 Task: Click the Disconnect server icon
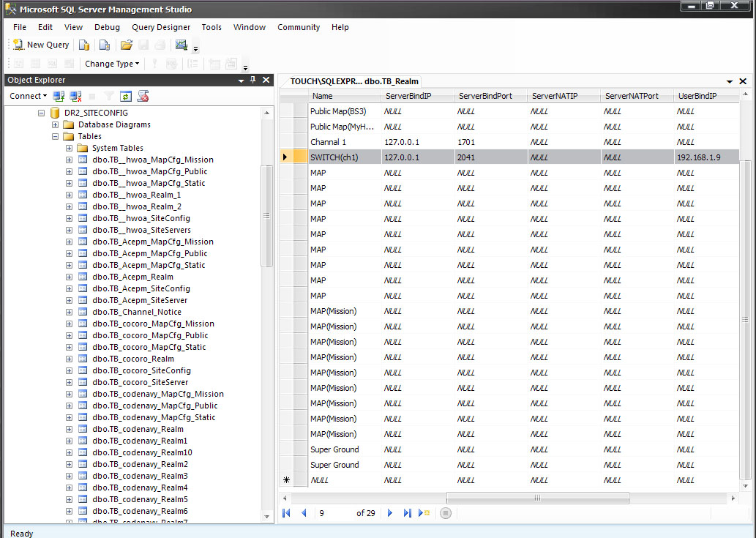[74, 96]
